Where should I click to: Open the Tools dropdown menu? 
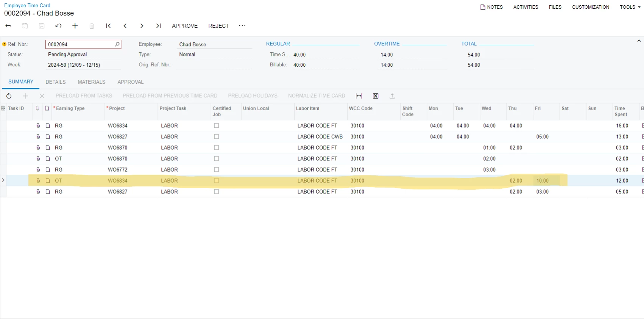[630, 7]
